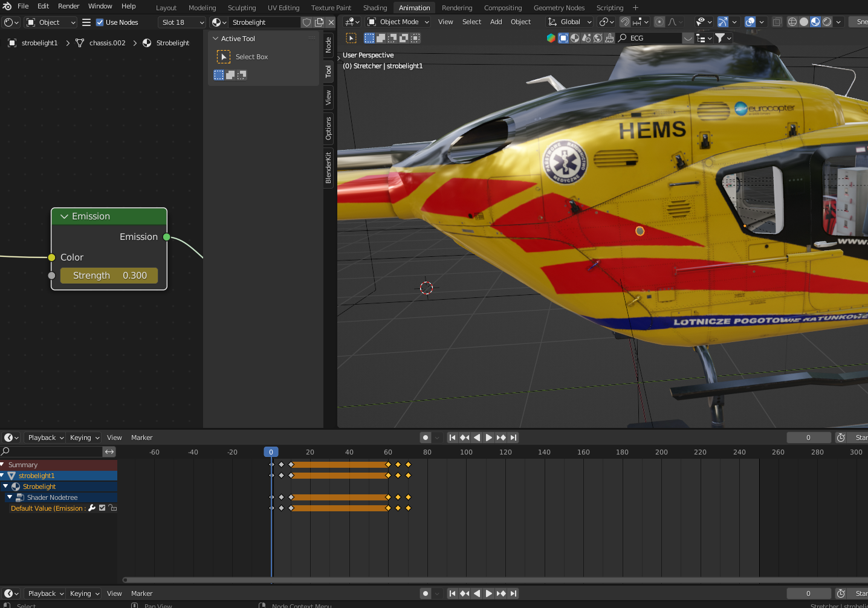Image resolution: width=868 pixels, height=608 pixels.
Task: Click the strobelight1 breadcrumb
Action: click(x=40, y=43)
